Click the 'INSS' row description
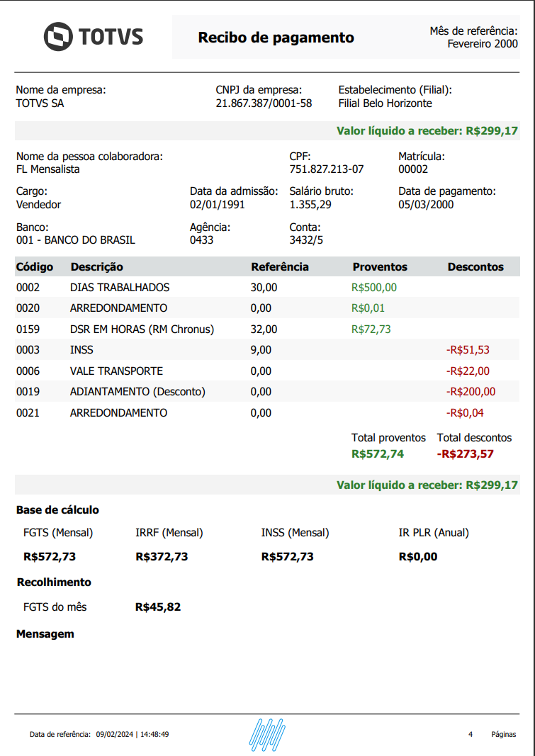 coord(81,349)
